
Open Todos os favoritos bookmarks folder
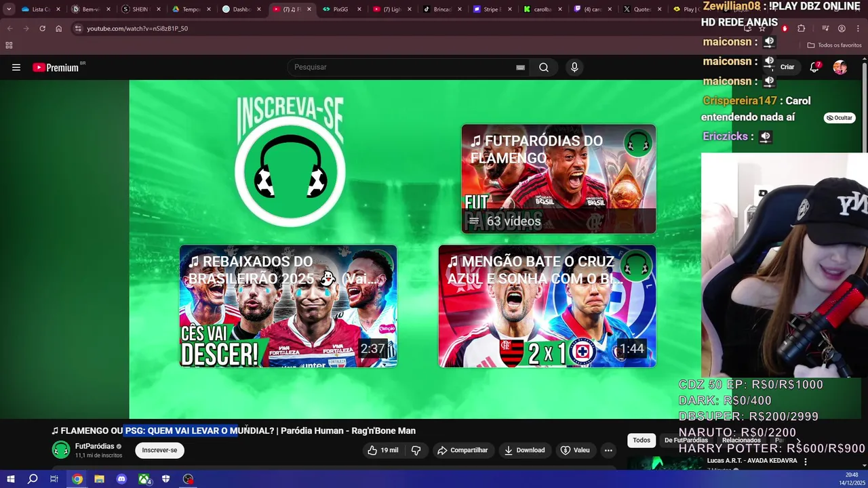coord(834,45)
